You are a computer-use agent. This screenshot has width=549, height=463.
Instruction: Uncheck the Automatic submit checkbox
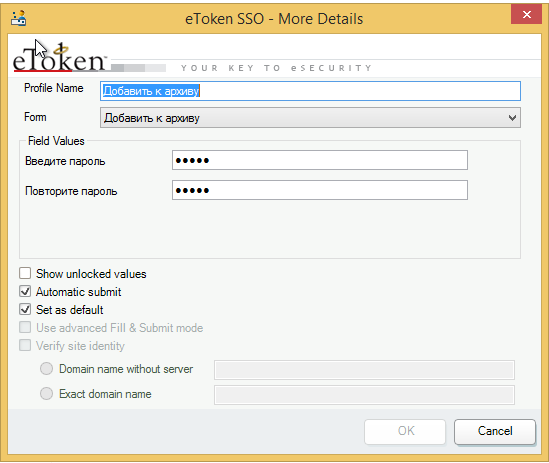pyautogui.click(x=25, y=291)
